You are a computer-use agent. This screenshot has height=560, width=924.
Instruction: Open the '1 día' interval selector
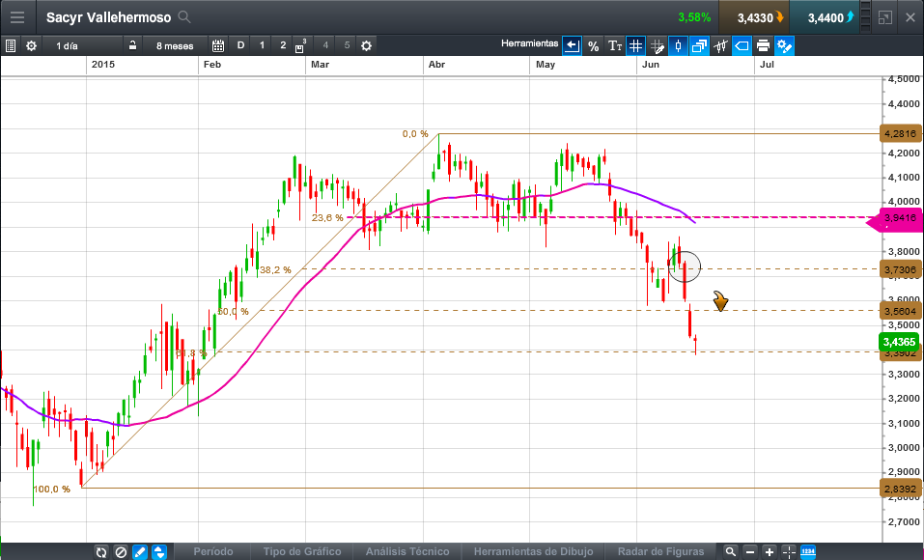tap(68, 45)
